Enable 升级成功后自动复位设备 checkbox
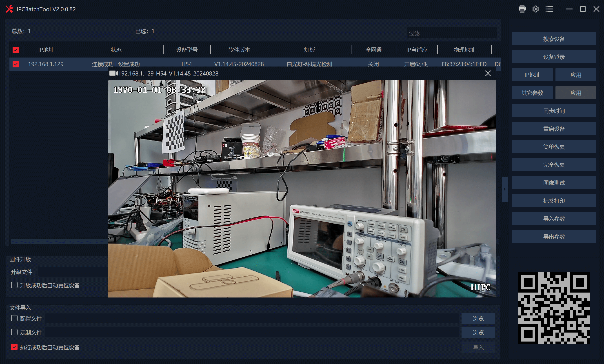 coord(14,285)
